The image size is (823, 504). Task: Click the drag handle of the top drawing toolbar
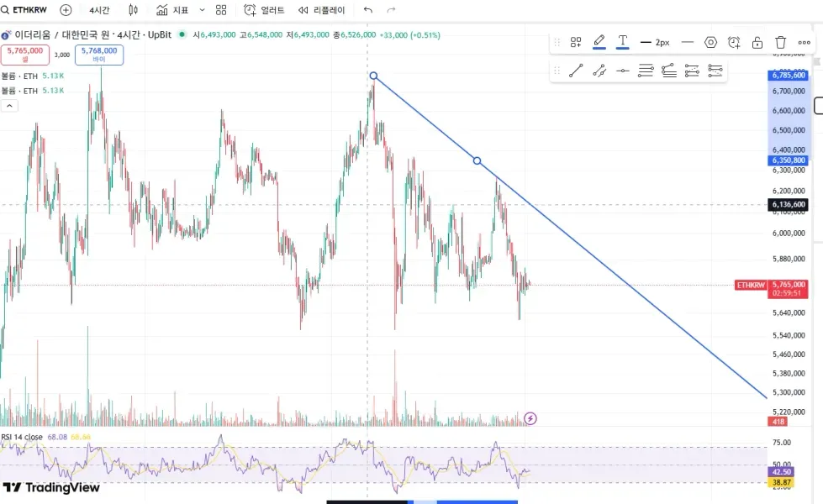(x=557, y=42)
